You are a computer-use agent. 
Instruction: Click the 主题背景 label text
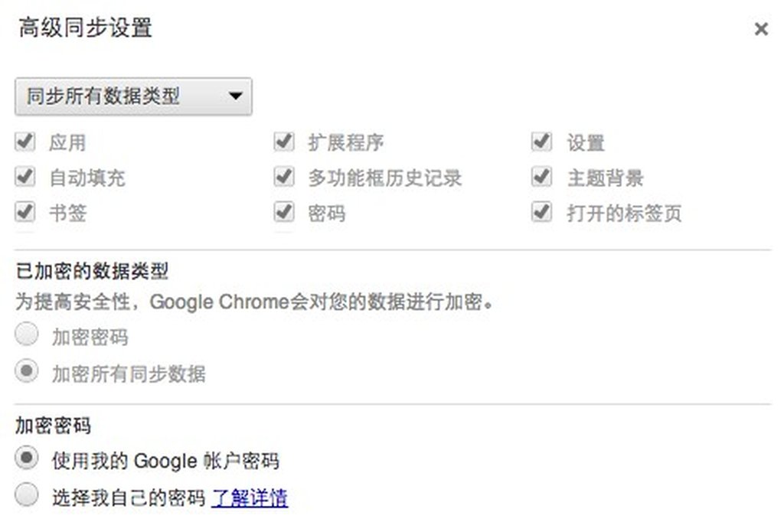(x=605, y=178)
